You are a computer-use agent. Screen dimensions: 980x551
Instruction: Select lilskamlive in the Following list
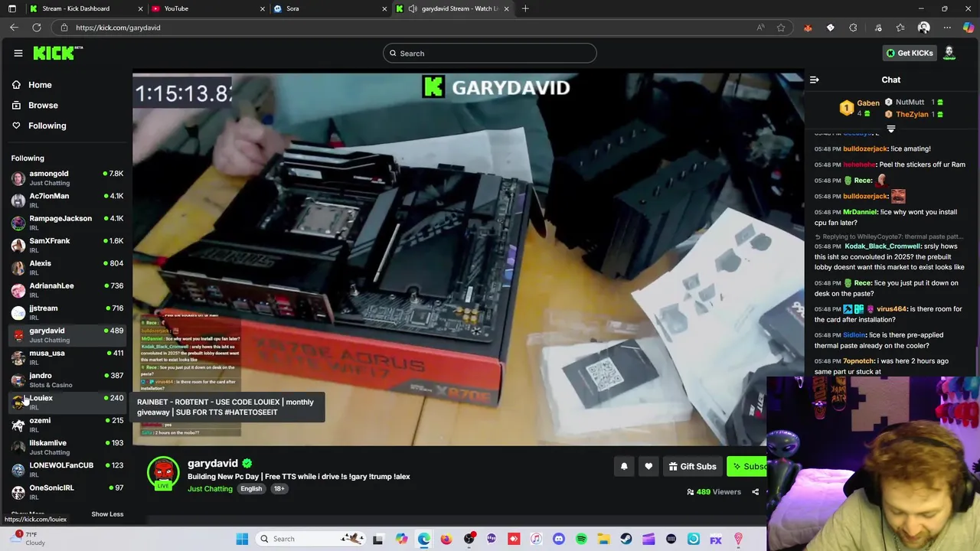point(67,447)
